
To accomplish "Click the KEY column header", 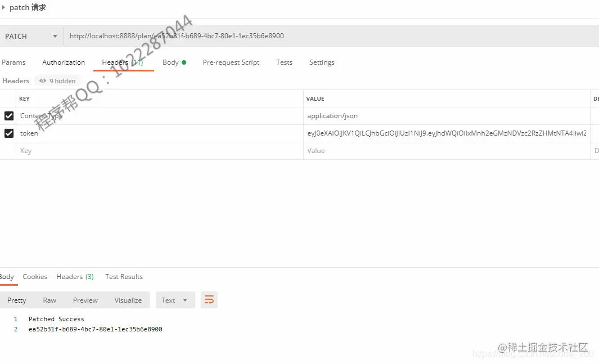I will pyautogui.click(x=24, y=98).
